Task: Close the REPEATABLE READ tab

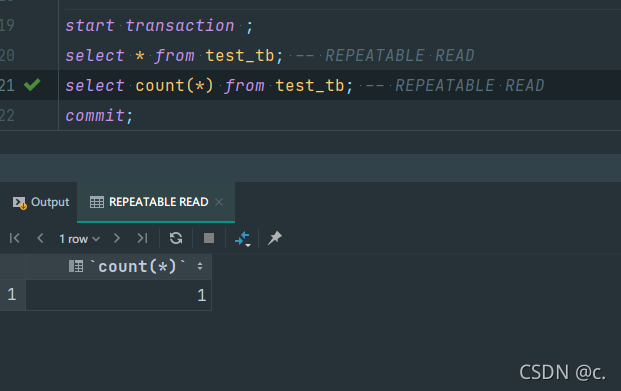Action: (219, 202)
